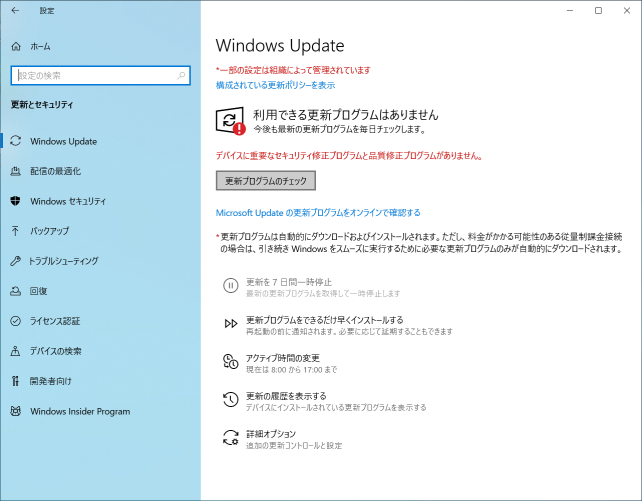Click the update history clock icon
The width and height of the screenshot is (642, 501).
(231, 399)
